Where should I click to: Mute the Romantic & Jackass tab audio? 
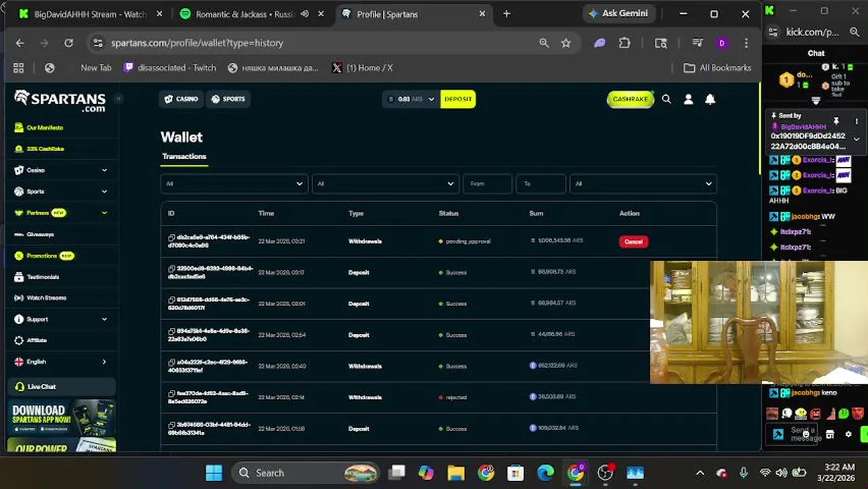[305, 14]
